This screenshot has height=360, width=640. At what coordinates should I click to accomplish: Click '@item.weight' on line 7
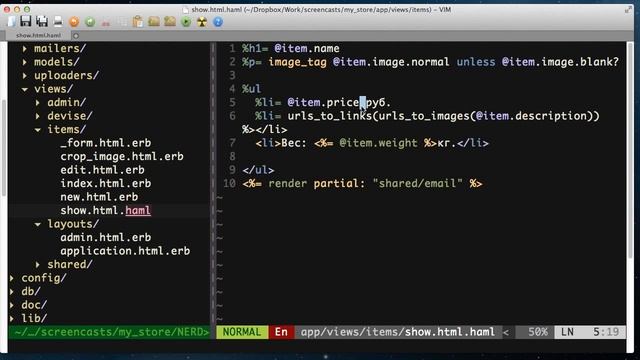pyautogui.click(x=378, y=143)
